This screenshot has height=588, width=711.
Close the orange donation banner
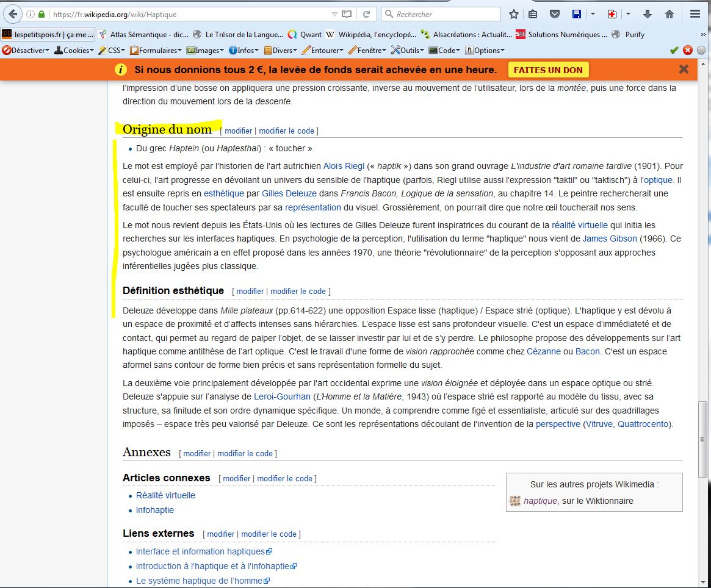tap(684, 70)
